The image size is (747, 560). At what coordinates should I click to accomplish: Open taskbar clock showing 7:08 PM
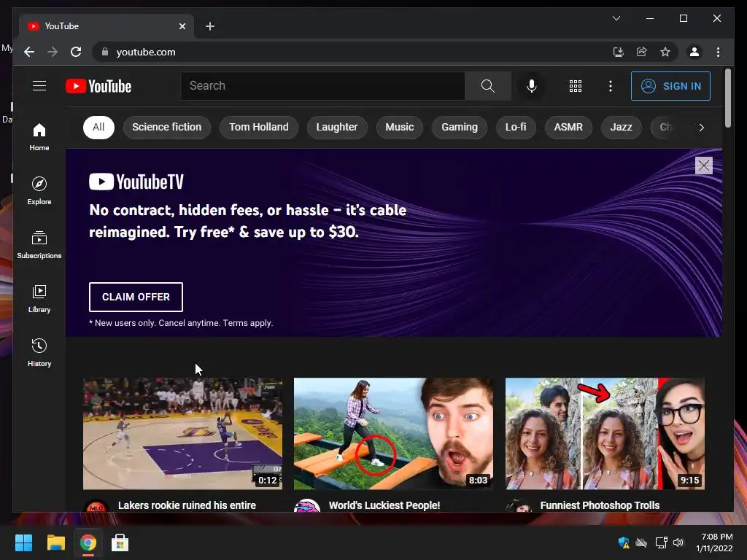pos(714,542)
